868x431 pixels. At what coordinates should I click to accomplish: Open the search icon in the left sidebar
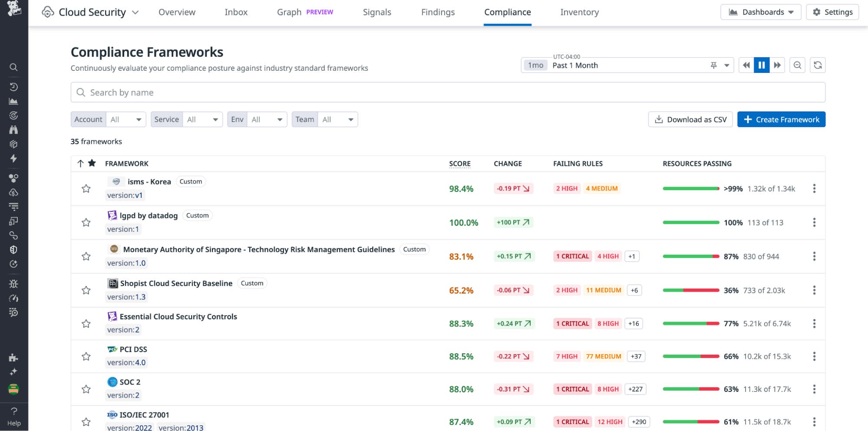tap(14, 67)
